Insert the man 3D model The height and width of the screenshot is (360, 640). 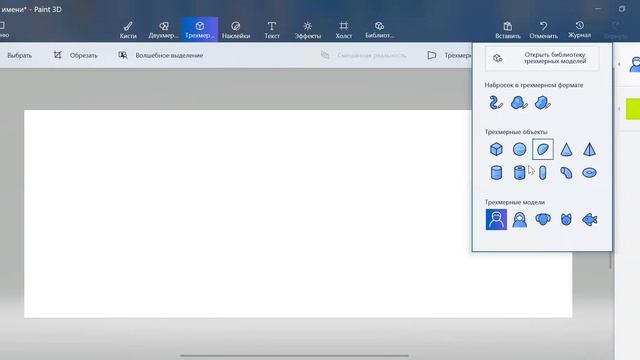(496, 220)
